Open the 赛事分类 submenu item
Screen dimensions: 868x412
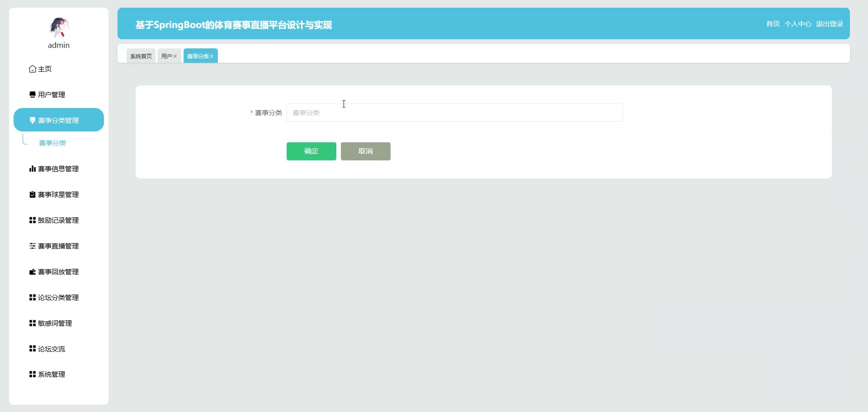(x=52, y=143)
